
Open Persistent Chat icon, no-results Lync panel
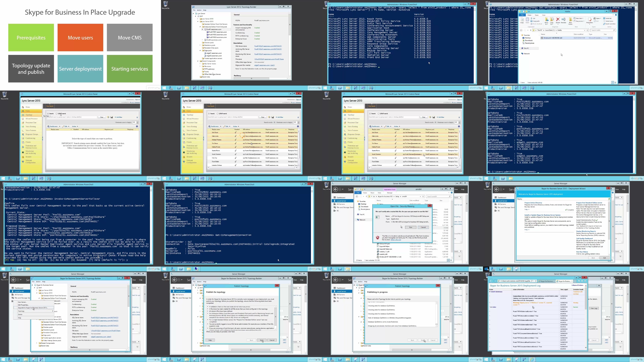[23, 123]
